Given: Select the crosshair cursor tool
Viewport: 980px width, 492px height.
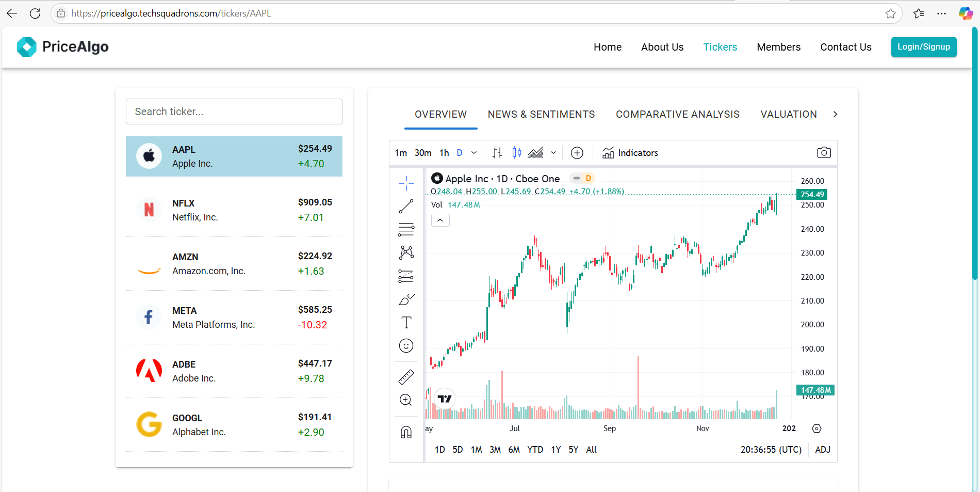Looking at the screenshot, I should tap(406, 183).
